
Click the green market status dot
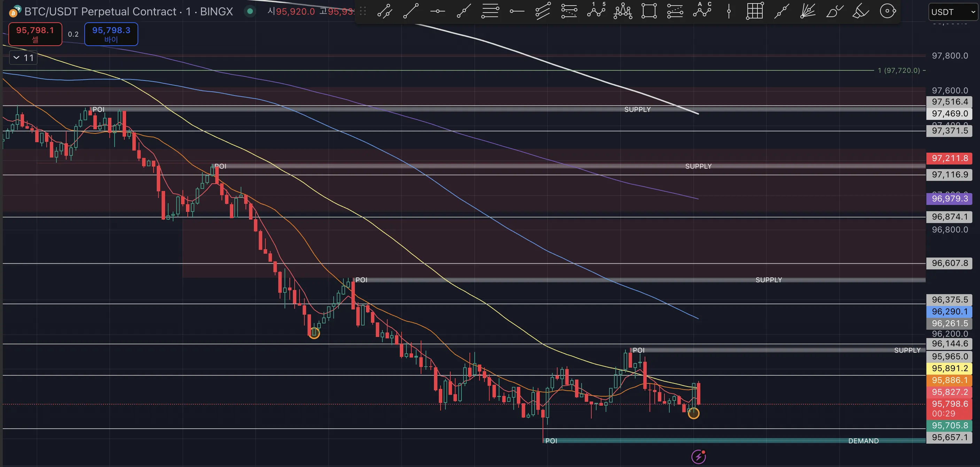[250, 12]
